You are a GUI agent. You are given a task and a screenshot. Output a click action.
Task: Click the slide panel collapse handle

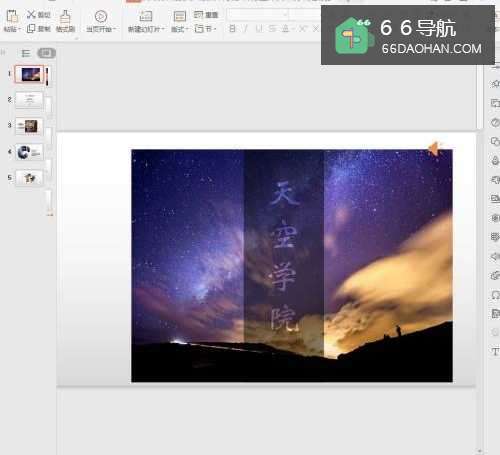click(3, 52)
